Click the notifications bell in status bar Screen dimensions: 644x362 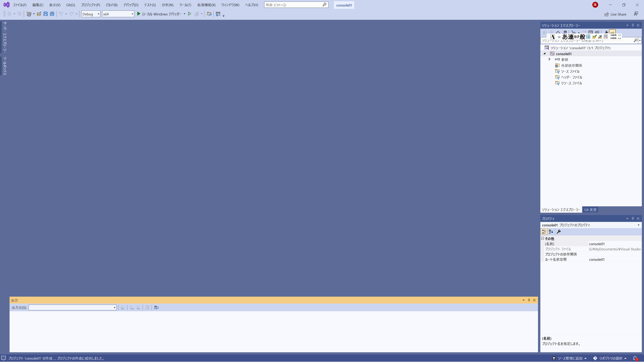click(x=635, y=358)
